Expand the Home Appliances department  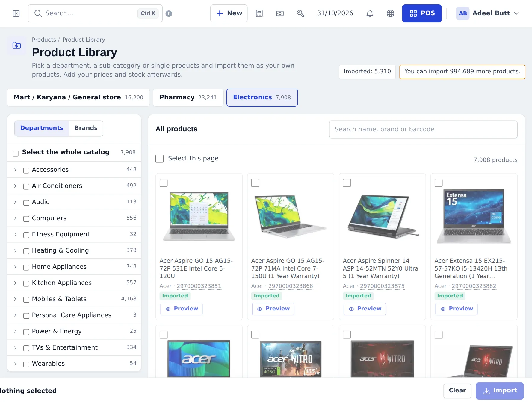coord(15,267)
